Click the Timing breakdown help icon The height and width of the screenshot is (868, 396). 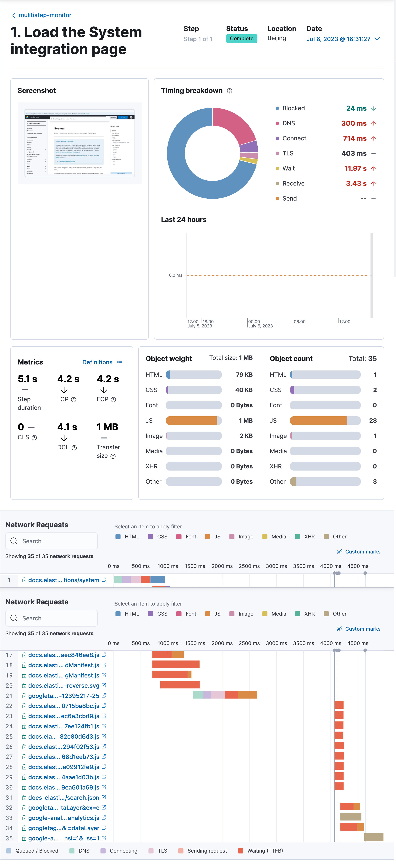(229, 91)
